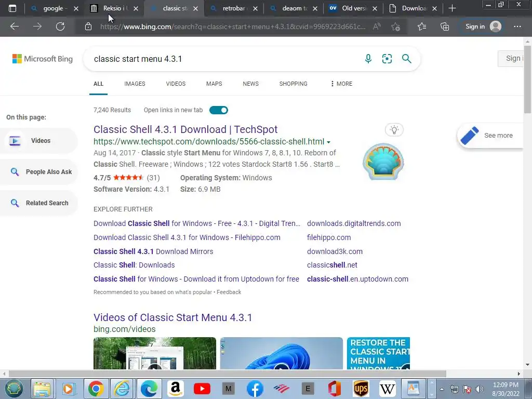
Task: Open YouTube taskbar shortcut
Action: (x=202, y=389)
